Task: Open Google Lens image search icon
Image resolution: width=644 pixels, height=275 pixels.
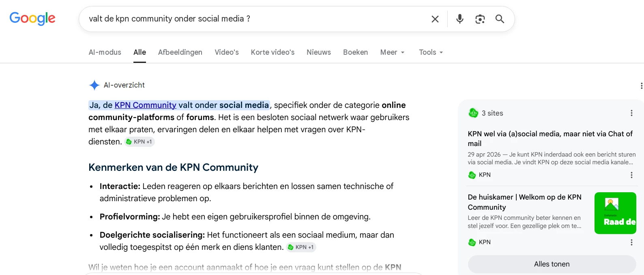Action: point(480,19)
